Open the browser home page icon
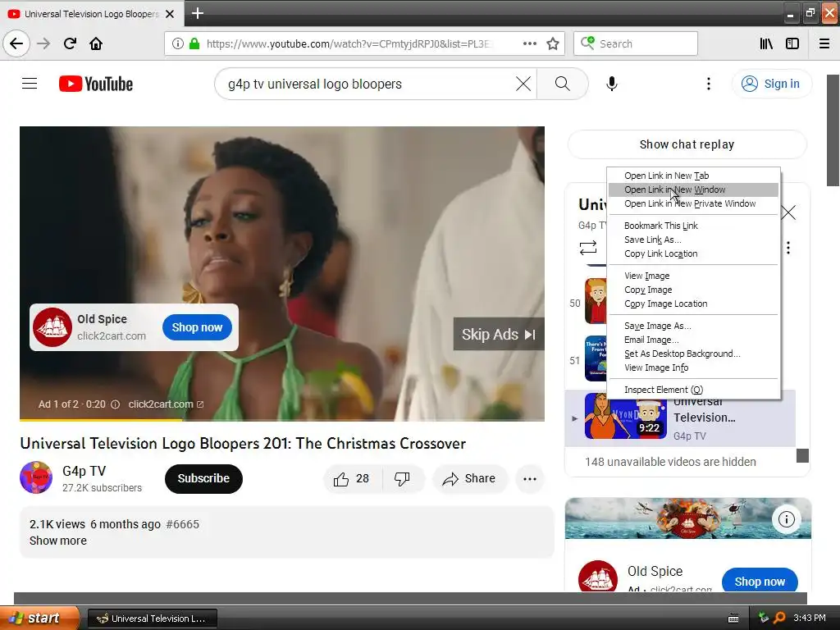 tap(96, 43)
